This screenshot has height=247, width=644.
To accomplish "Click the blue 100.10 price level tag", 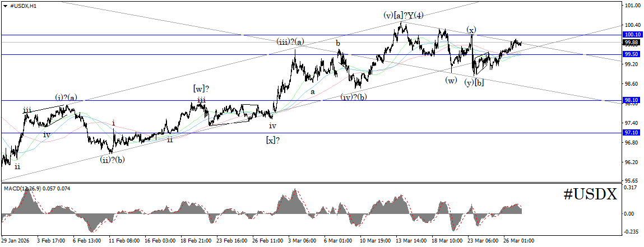I will pos(631,35).
